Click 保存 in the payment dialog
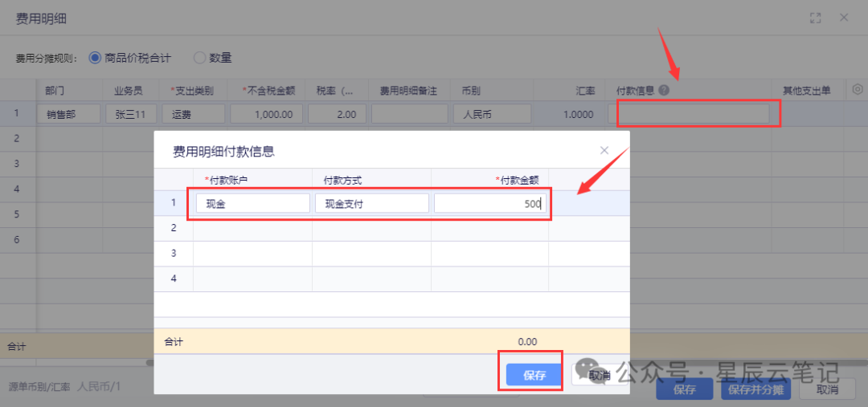This screenshot has height=407, width=868. (x=534, y=375)
